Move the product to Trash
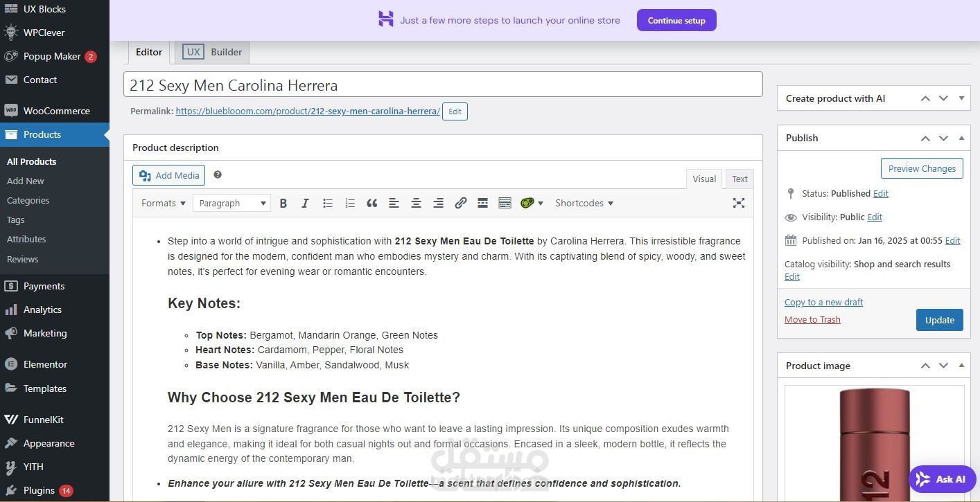This screenshot has height=502, width=980. click(x=812, y=319)
